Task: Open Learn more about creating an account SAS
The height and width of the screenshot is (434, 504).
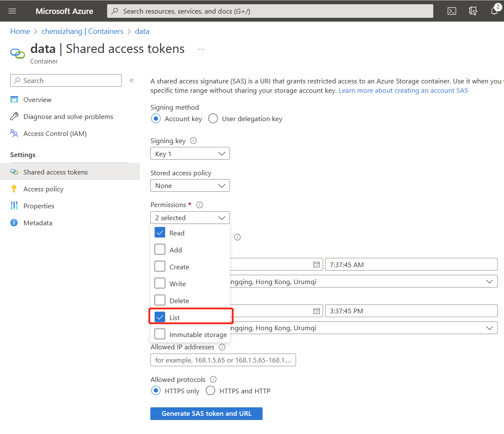Action: coord(403,91)
